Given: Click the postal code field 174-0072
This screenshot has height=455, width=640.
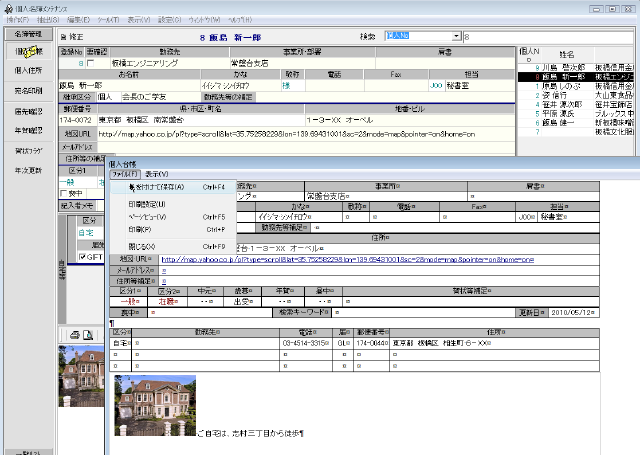Looking at the screenshot, I should coord(78,120).
